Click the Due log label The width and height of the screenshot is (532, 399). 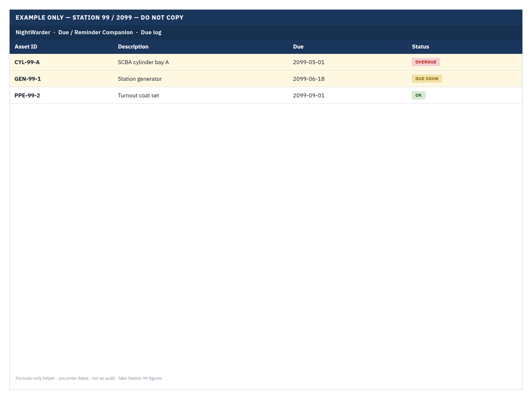click(151, 32)
